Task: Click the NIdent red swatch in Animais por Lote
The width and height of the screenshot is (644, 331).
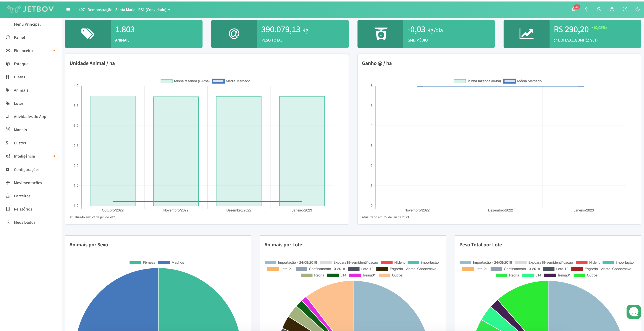Action: click(387, 263)
